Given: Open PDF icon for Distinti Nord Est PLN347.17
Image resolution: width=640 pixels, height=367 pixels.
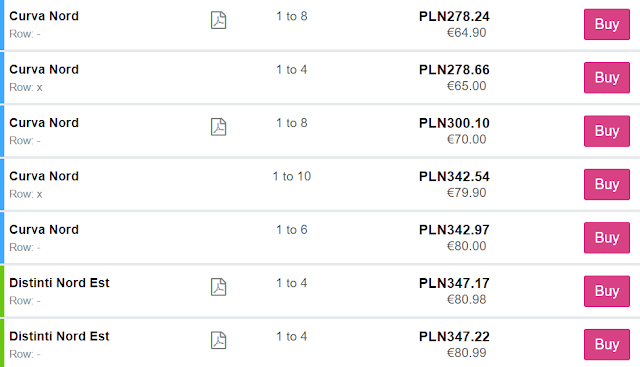Looking at the screenshot, I should pos(218,287).
